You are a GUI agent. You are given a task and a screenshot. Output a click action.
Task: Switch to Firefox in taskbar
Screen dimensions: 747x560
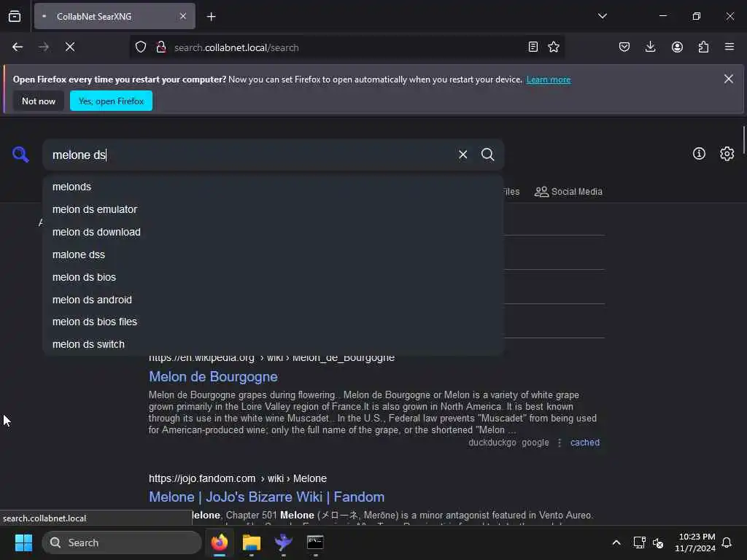point(220,542)
